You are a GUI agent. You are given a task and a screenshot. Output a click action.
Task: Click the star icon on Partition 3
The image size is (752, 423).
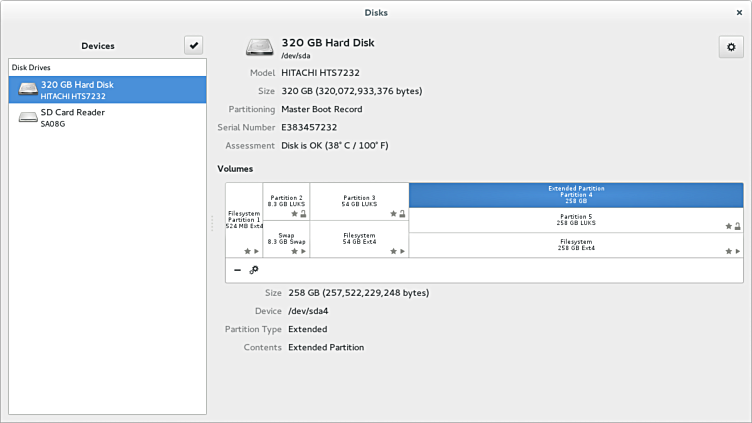pos(393,214)
